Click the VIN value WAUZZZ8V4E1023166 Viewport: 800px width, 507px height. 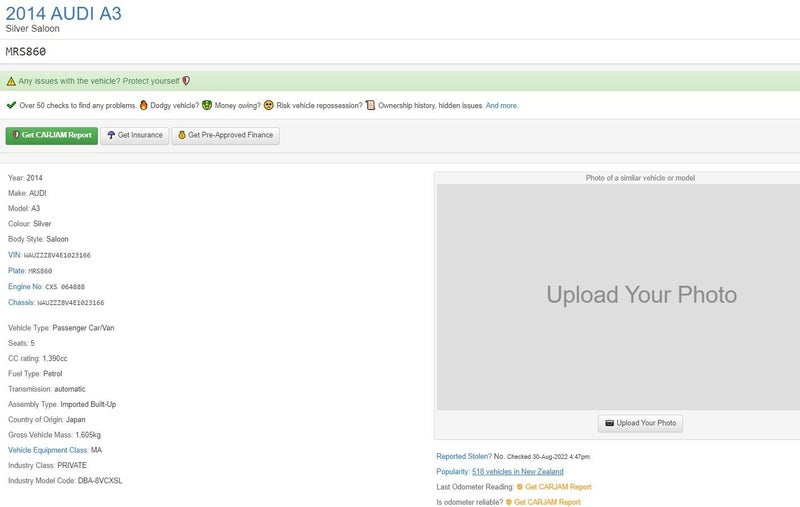[x=57, y=256]
